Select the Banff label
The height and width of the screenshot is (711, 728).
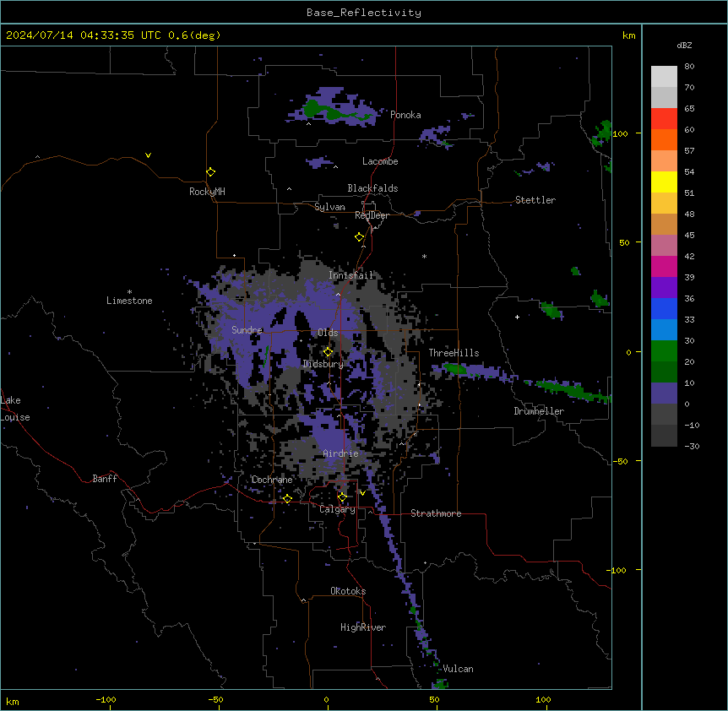[x=105, y=479]
